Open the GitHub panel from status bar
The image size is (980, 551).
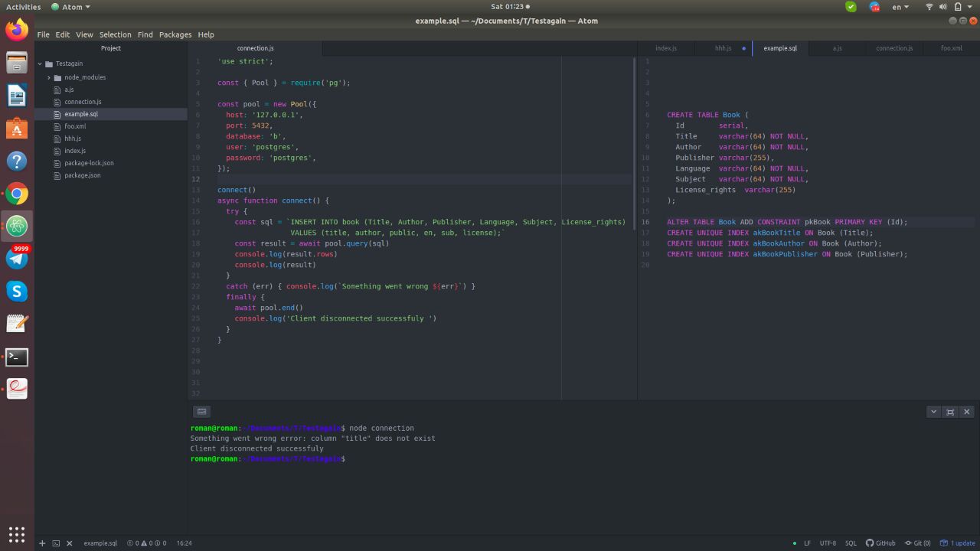pyautogui.click(x=880, y=543)
